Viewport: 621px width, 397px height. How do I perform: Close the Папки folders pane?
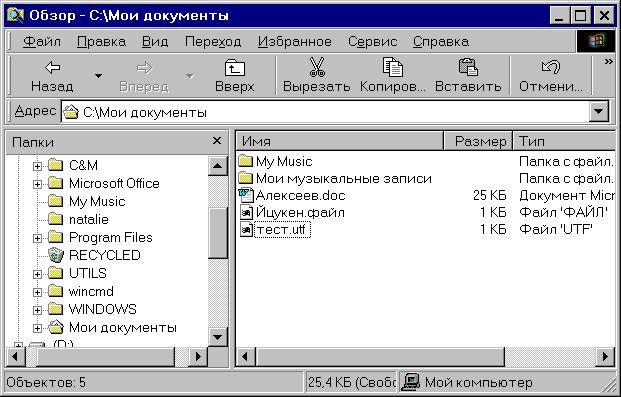217,141
